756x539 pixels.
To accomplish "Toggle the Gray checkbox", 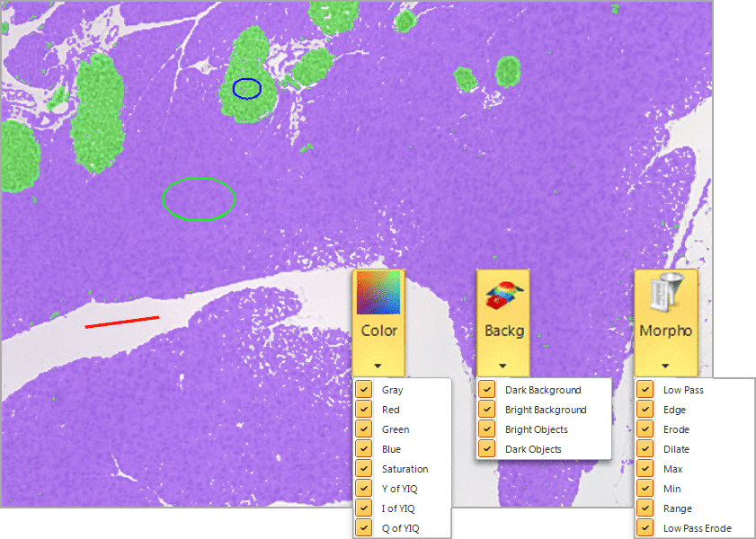I will pyautogui.click(x=364, y=390).
